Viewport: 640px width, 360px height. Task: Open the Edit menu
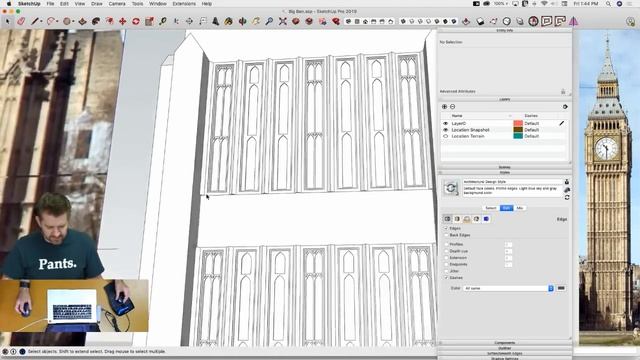tap(64, 4)
